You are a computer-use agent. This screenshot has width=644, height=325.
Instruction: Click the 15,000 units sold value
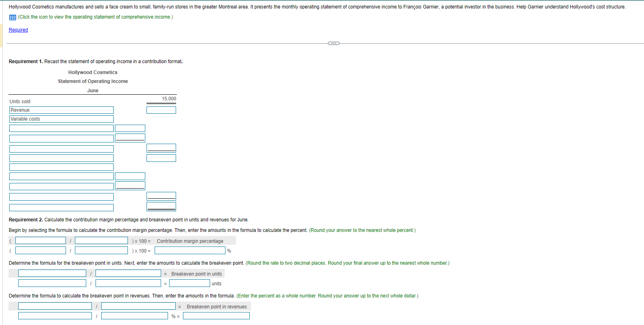(x=169, y=99)
